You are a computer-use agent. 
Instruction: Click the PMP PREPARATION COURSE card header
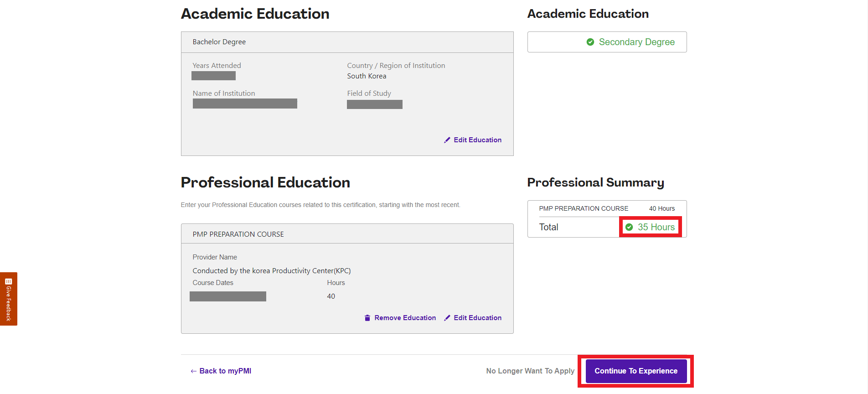coord(347,234)
